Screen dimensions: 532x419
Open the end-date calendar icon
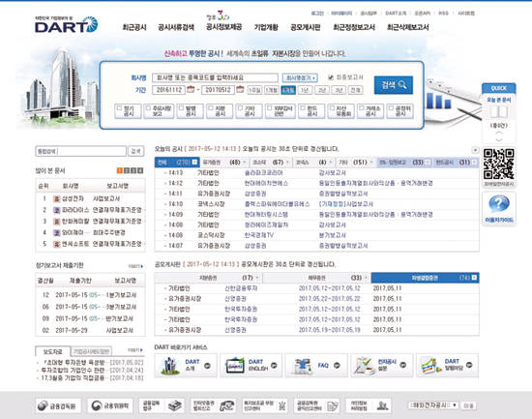[x=240, y=90]
